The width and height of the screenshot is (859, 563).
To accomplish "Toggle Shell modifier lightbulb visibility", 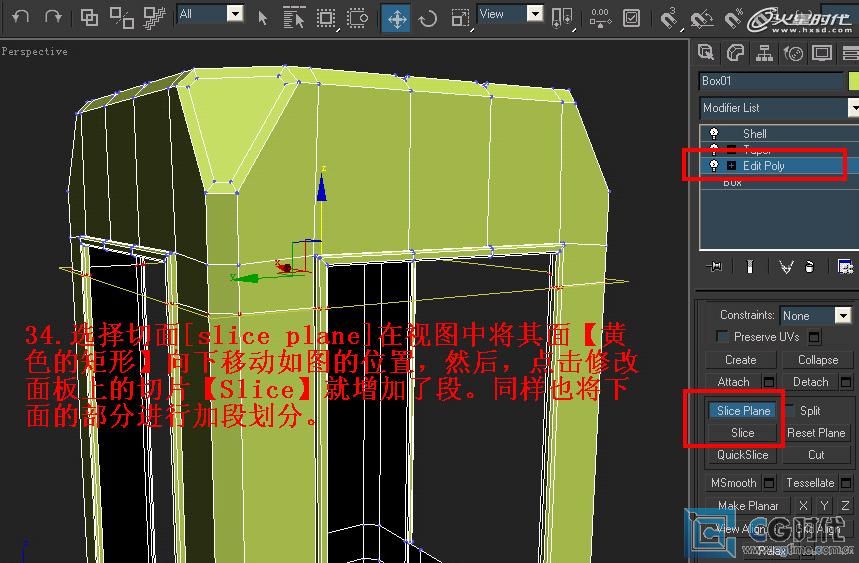I will click(714, 133).
